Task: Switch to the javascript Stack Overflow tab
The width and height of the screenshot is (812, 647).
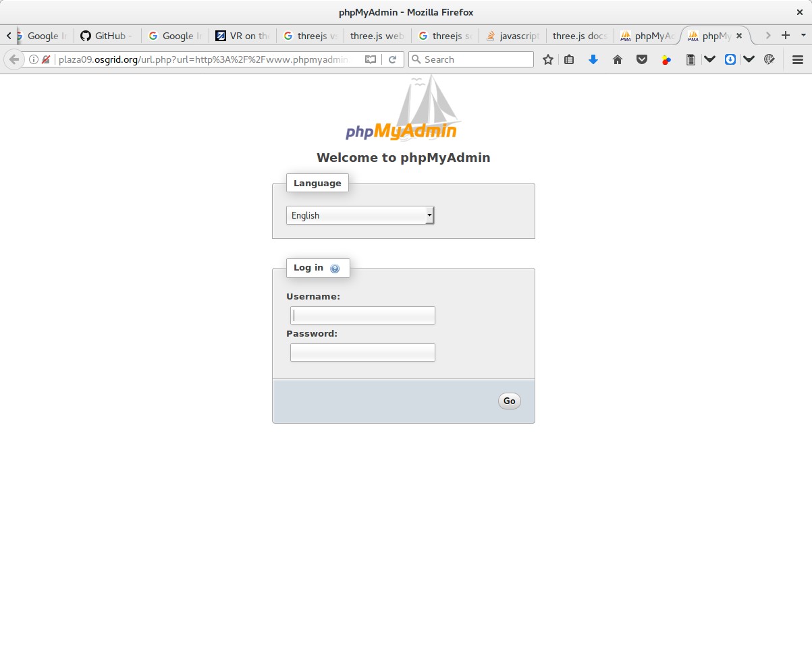Action: click(x=512, y=36)
